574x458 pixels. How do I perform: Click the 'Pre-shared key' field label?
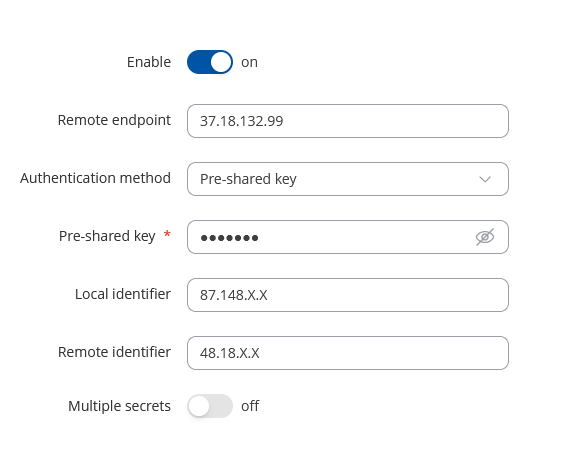(x=107, y=237)
